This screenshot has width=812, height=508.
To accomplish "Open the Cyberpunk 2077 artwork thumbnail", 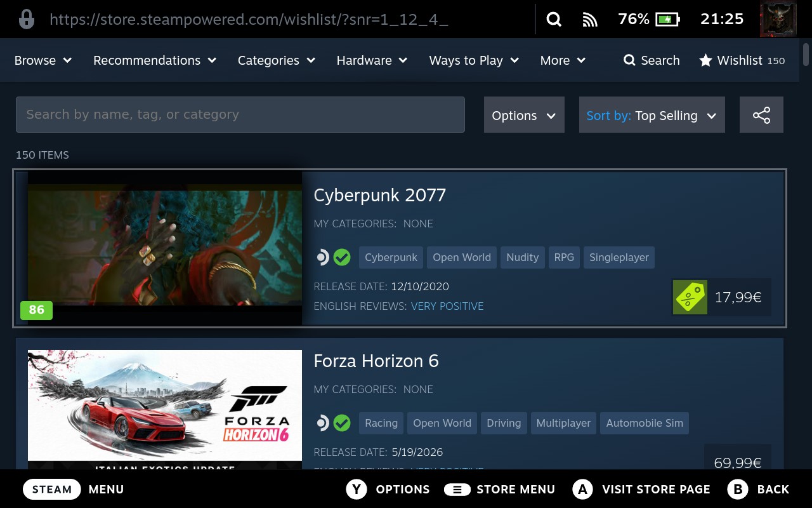I will pos(165,248).
